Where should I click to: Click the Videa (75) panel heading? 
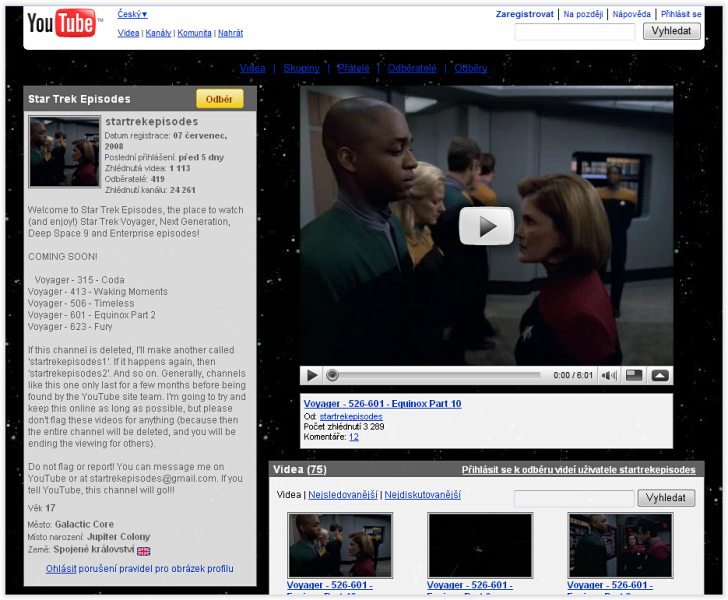pos(299,470)
